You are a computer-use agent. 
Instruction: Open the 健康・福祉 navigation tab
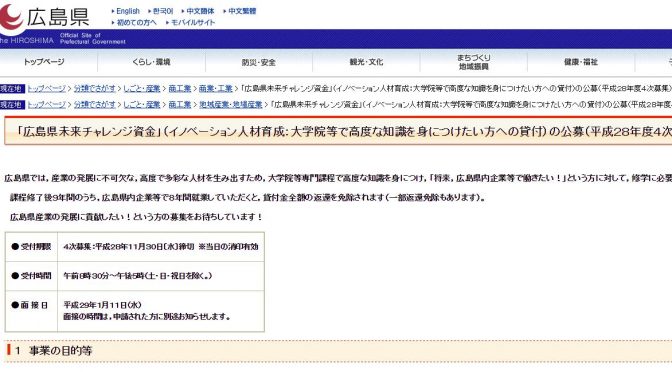(x=581, y=62)
